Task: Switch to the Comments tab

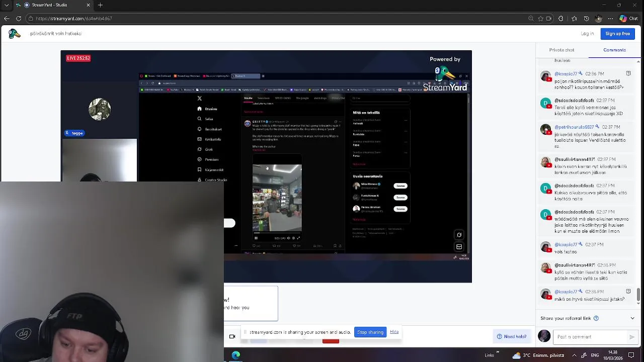Action: point(614,50)
